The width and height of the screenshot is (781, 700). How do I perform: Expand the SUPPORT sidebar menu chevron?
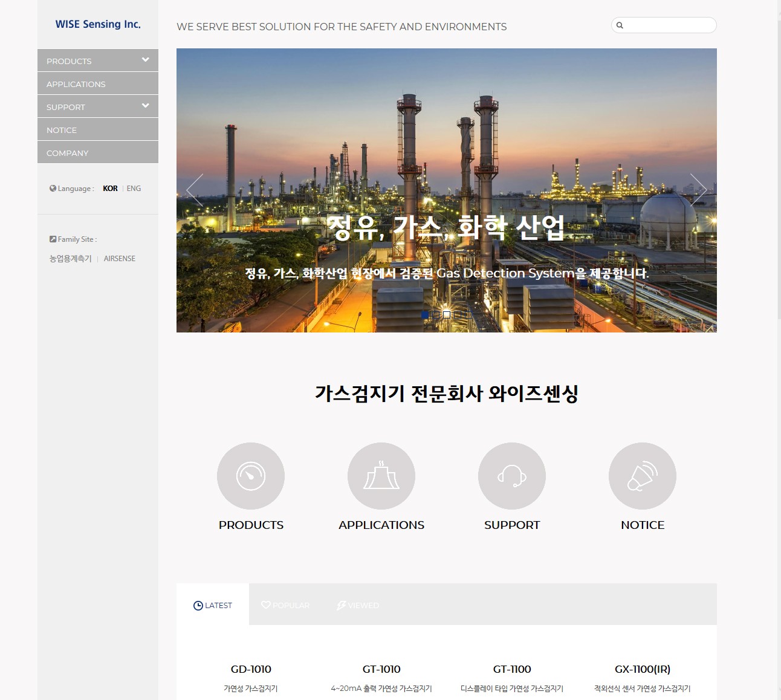(x=145, y=106)
